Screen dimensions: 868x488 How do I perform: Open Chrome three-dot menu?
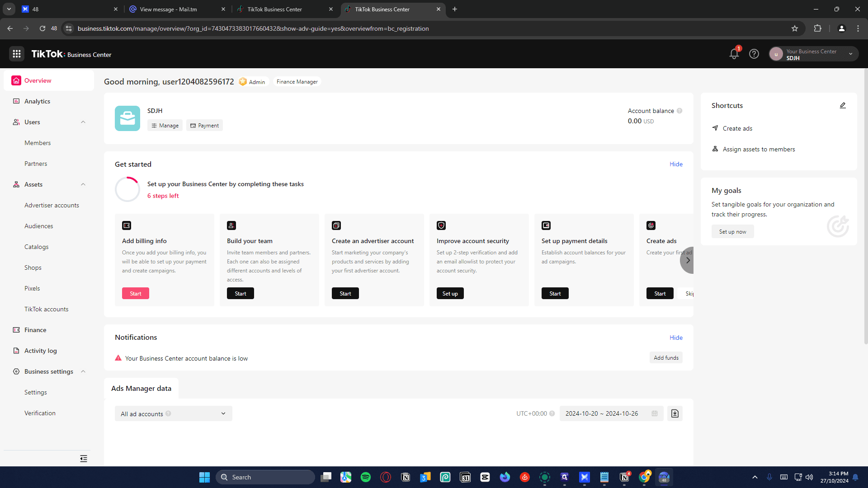pos(858,28)
